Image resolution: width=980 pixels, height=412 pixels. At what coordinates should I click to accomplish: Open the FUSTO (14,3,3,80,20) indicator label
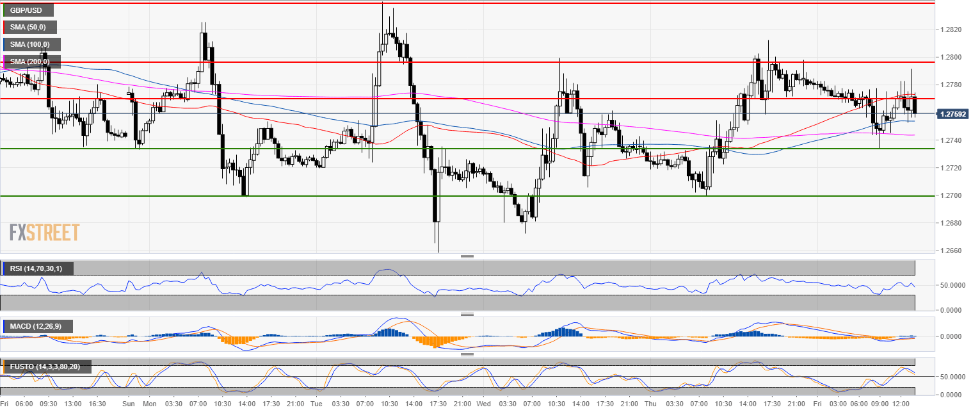point(47,367)
